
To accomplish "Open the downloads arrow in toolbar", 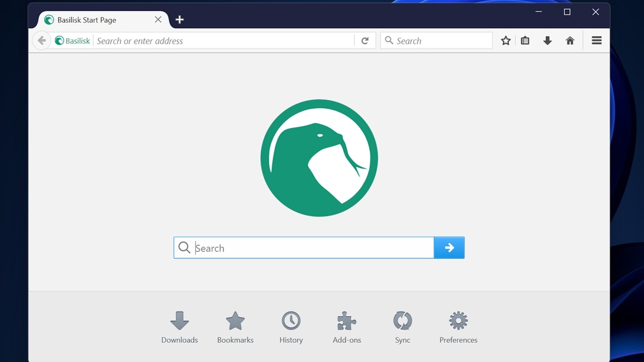I will point(547,41).
